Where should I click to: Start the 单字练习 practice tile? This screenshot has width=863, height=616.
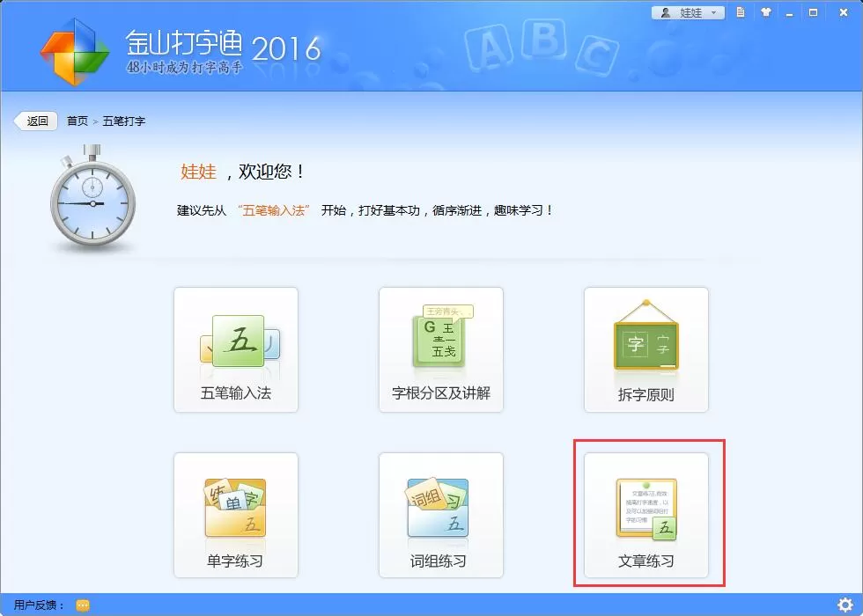click(x=236, y=515)
